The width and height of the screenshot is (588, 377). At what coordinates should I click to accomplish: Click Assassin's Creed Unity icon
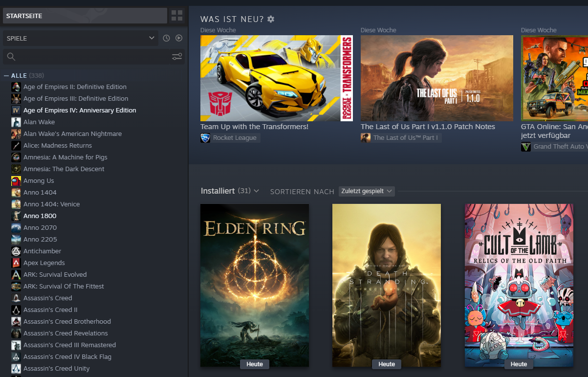point(16,369)
